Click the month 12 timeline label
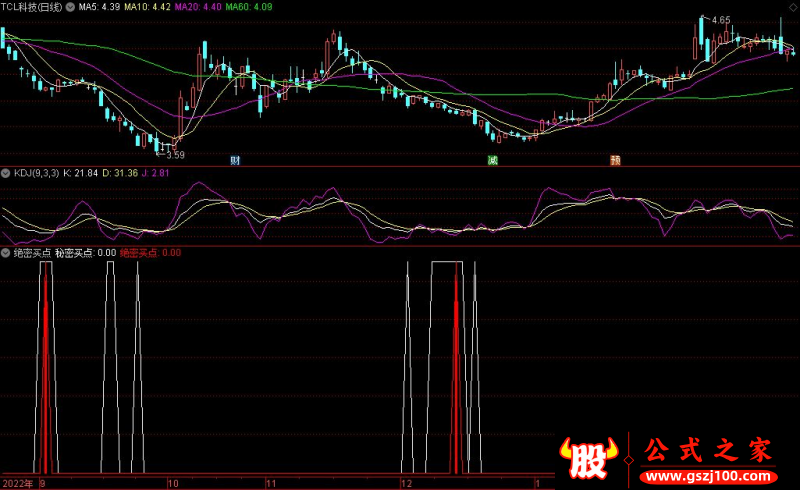 tap(405, 483)
